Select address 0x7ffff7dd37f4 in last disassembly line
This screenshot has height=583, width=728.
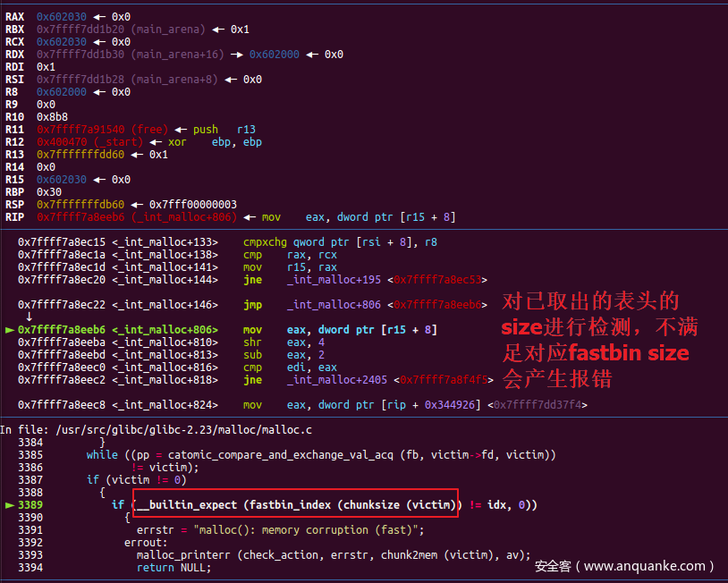coord(538,405)
